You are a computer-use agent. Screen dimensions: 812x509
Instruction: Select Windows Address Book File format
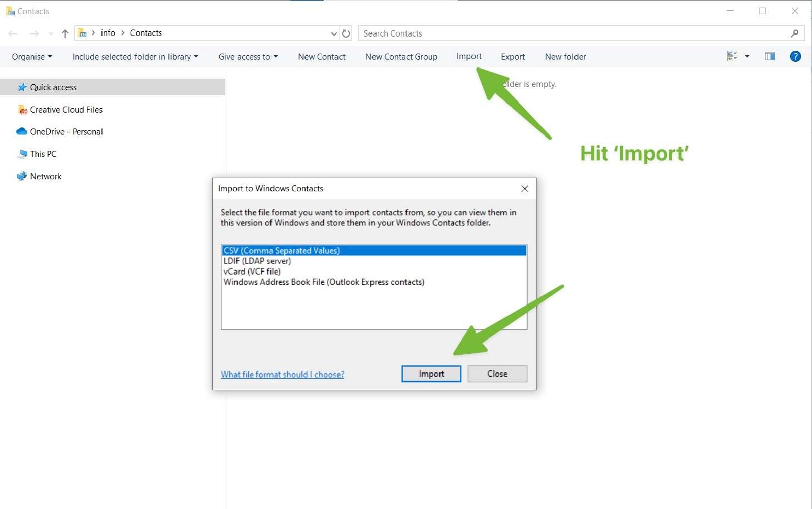pyautogui.click(x=374, y=282)
